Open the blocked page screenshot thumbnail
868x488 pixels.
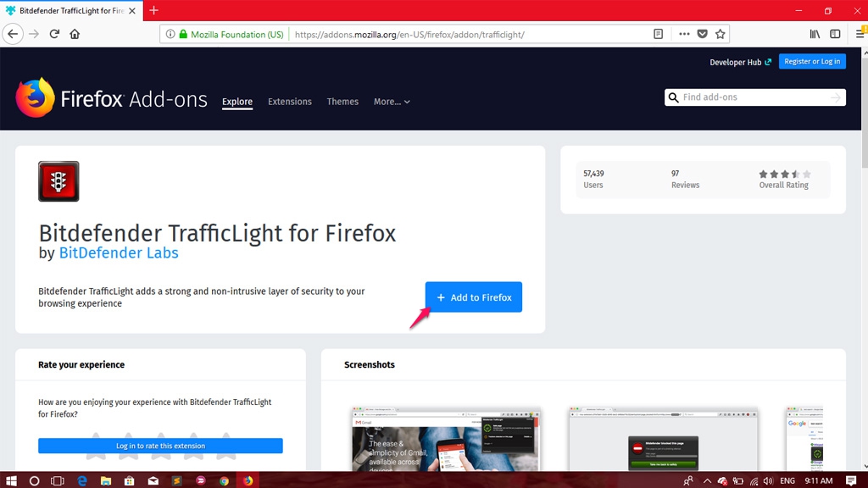pos(663,440)
